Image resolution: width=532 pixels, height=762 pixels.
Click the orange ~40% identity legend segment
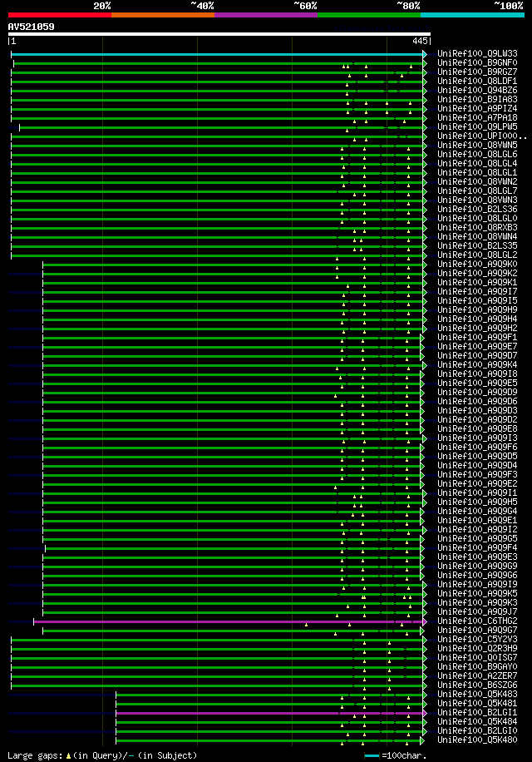coord(163,15)
